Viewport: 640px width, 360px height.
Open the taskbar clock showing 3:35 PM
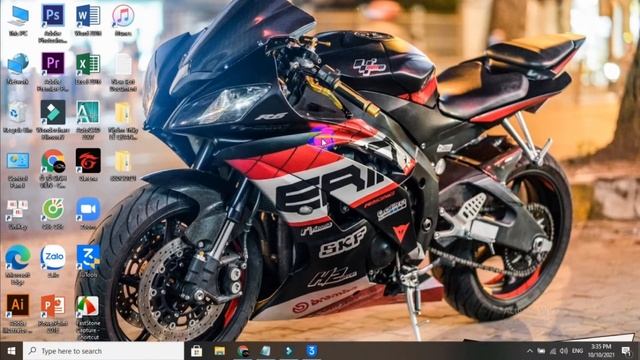601,351
